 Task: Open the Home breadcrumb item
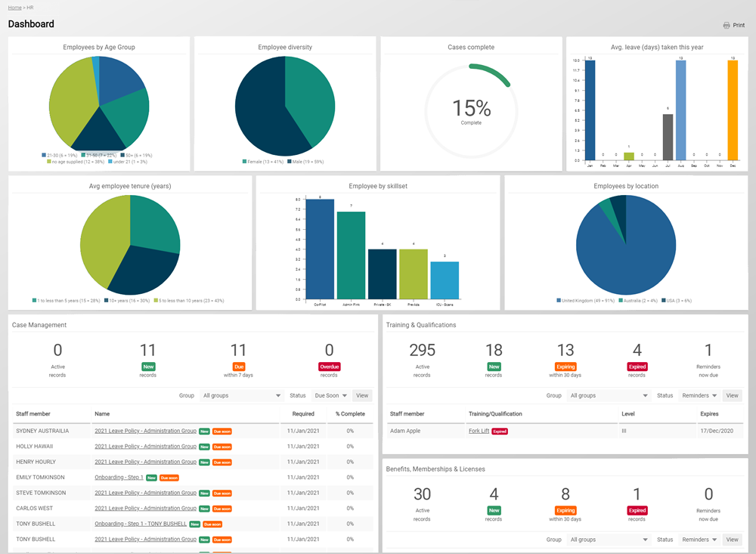point(14,8)
